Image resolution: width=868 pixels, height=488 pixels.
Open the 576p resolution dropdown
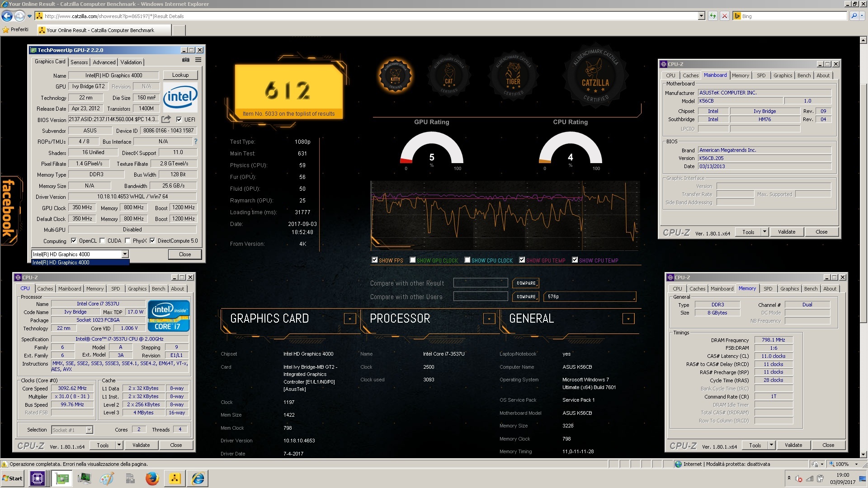590,297
